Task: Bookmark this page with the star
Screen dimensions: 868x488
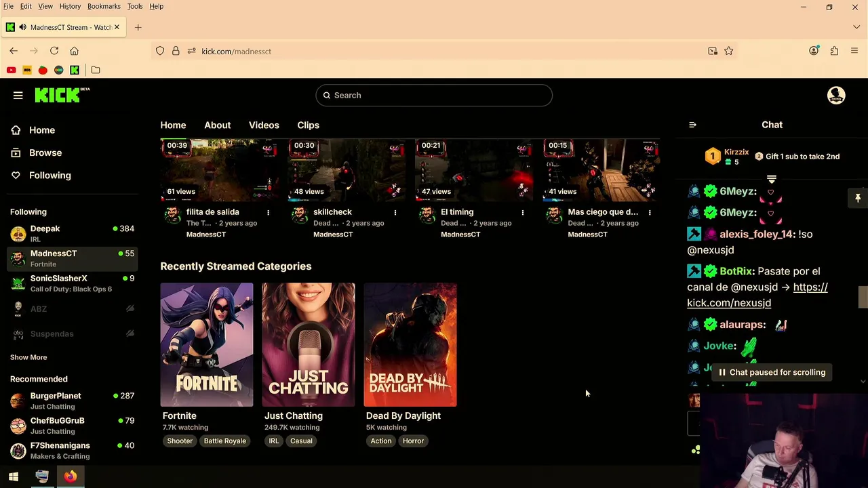Action: pyautogui.click(x=728, y=51)
